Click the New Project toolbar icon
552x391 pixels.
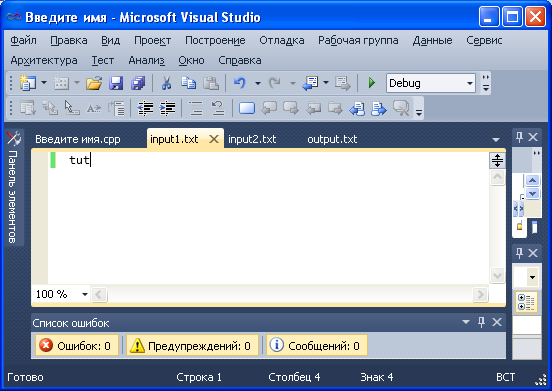point(27,83)
